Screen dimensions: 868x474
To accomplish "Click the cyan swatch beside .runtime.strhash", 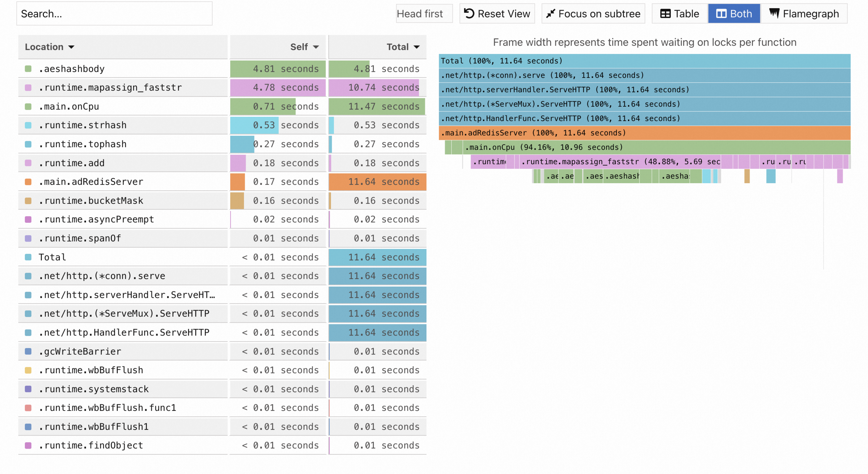I will pyautogui.click(x=28, y=125).
